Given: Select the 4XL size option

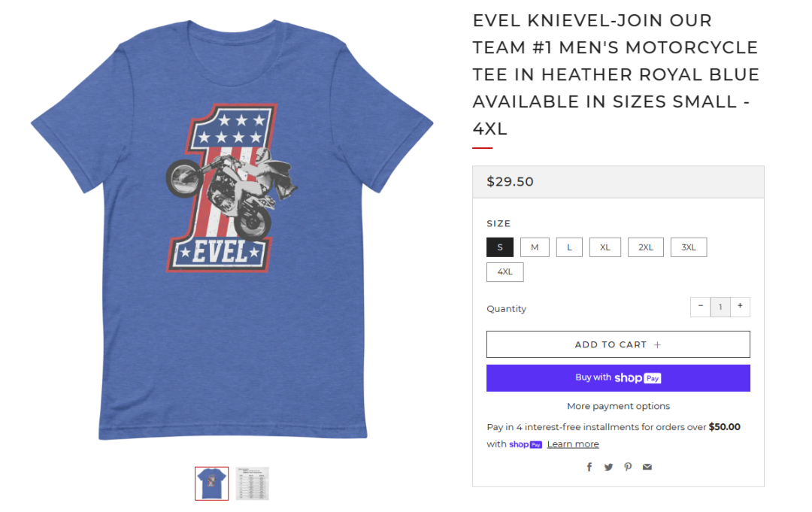Looking at the screenshot, I should [505, 272].
